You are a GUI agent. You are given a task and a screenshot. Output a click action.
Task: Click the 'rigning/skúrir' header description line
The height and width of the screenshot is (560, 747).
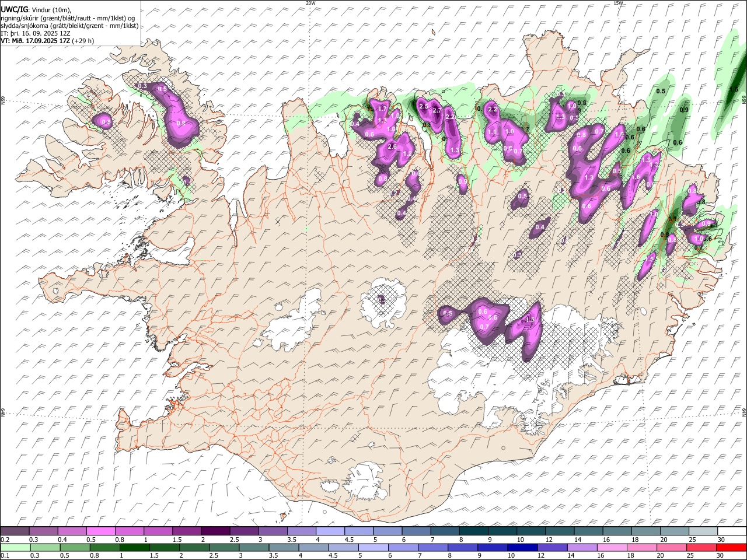pyautogui.click(x=68, y=18)
